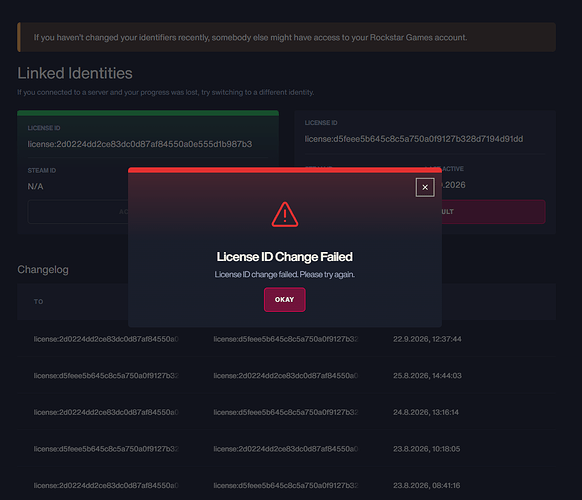Click the LICENSE ID label in the right card

321,123
